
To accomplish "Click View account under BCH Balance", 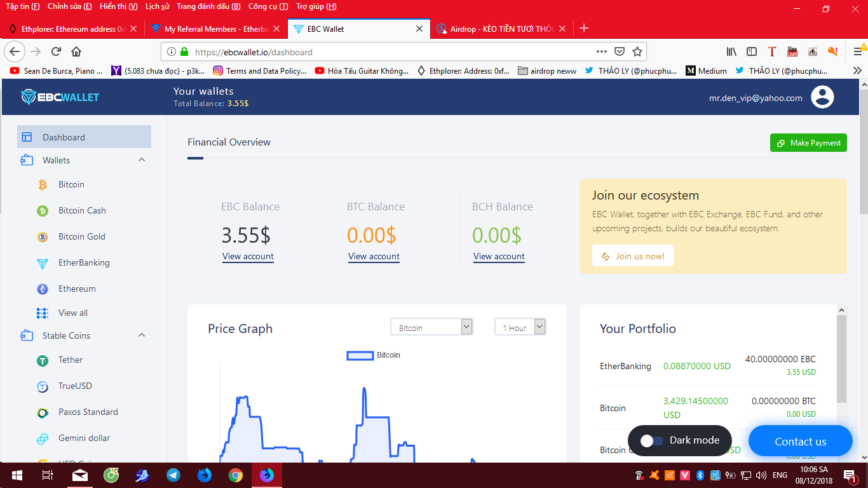I will 499,257.
